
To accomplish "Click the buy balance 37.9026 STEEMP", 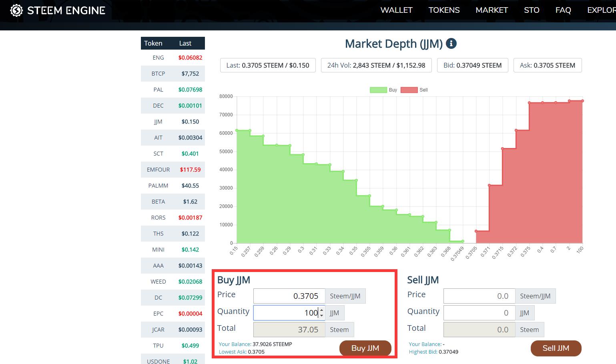I will click(272, 344).
